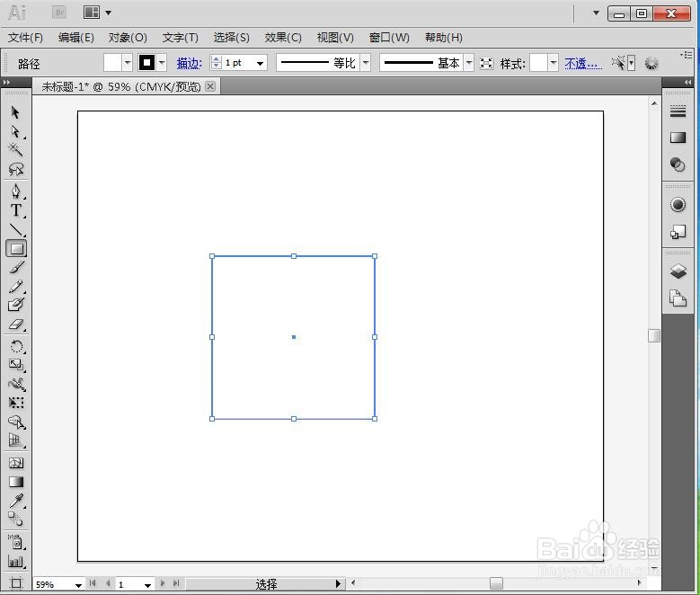Image resolution: width=700 pixels, height=595 pixels.
Task: Click the 描边 stroke link
Action: click(189, 64)
